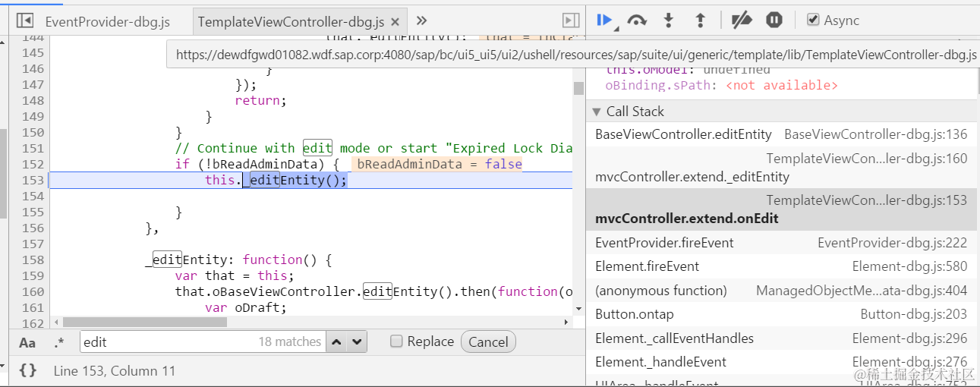980x387 pixels.
Task: Select EventProvider.fireEvent call frame
Action: (781, 243)
